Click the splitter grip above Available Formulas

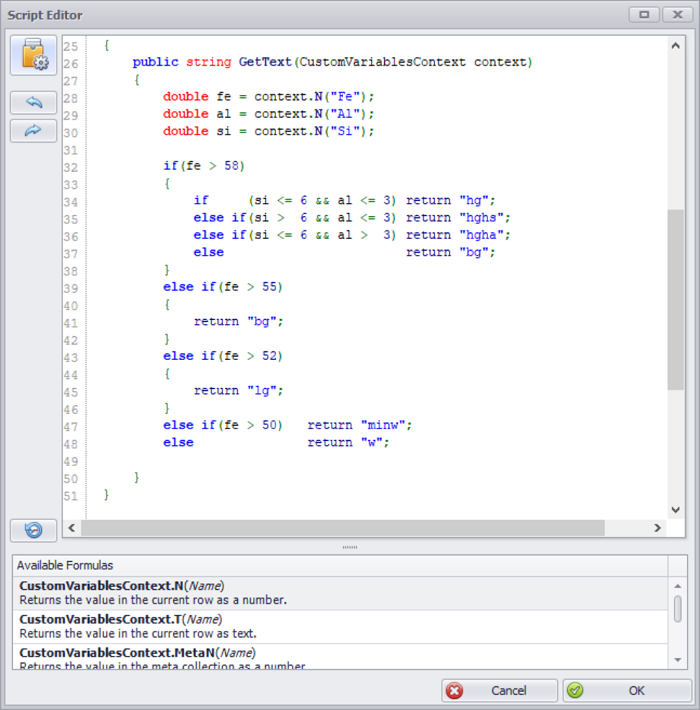350,547
